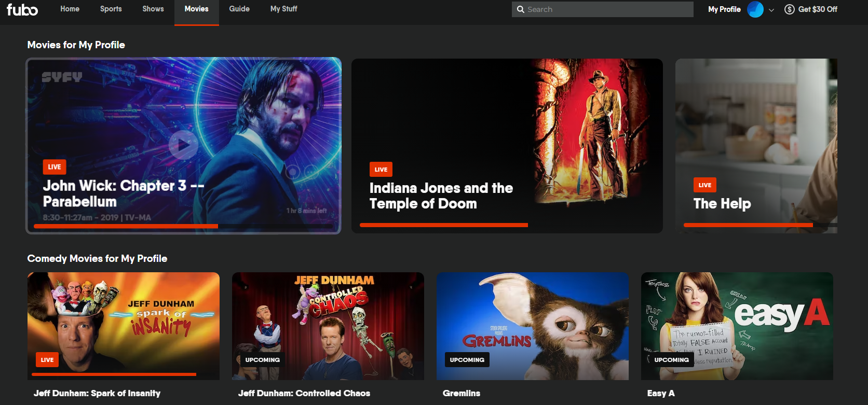This screenshot has width=868, height=405.
Task: Click the LIVE badge on John Wick
Action: (x=55, y=167)
